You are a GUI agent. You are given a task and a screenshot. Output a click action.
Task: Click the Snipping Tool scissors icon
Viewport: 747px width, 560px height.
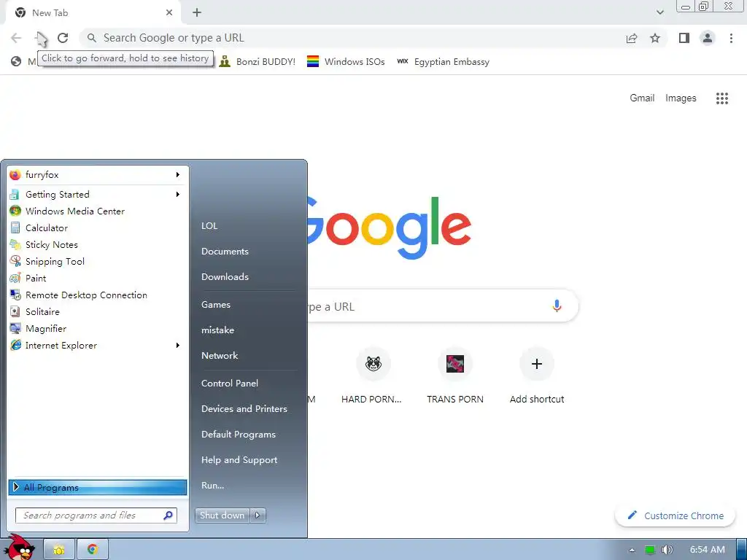[x=15, y=262]
